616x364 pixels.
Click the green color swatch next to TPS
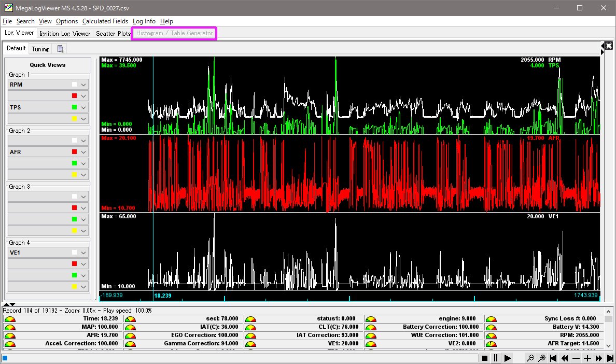(75, 107)
